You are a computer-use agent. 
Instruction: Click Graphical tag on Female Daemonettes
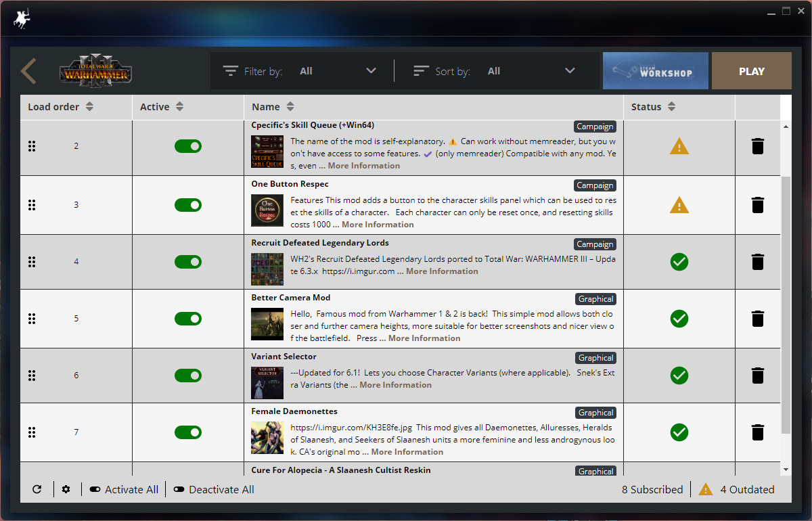tap(596, 413)
